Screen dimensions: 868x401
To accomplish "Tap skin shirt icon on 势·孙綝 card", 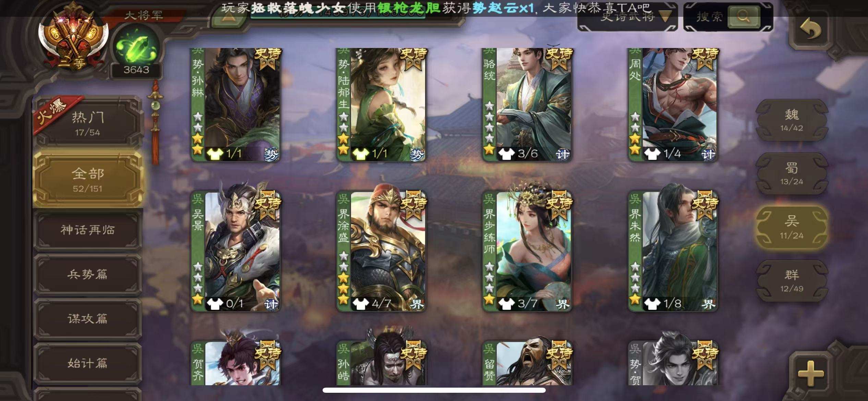I will (x=215, y=154).
